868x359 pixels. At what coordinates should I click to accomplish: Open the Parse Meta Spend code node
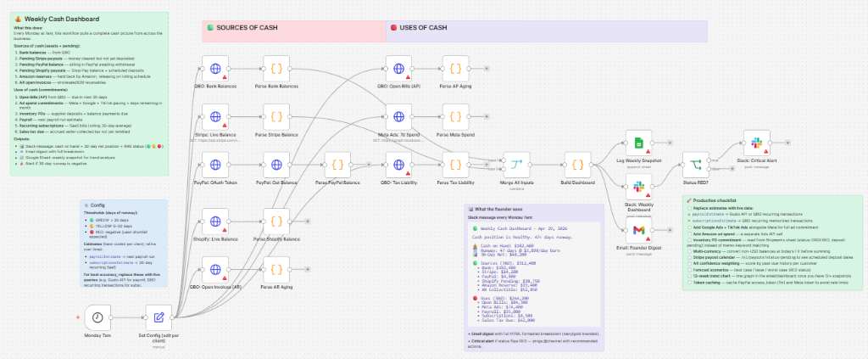pyautogui.click(x=455, y=117)
